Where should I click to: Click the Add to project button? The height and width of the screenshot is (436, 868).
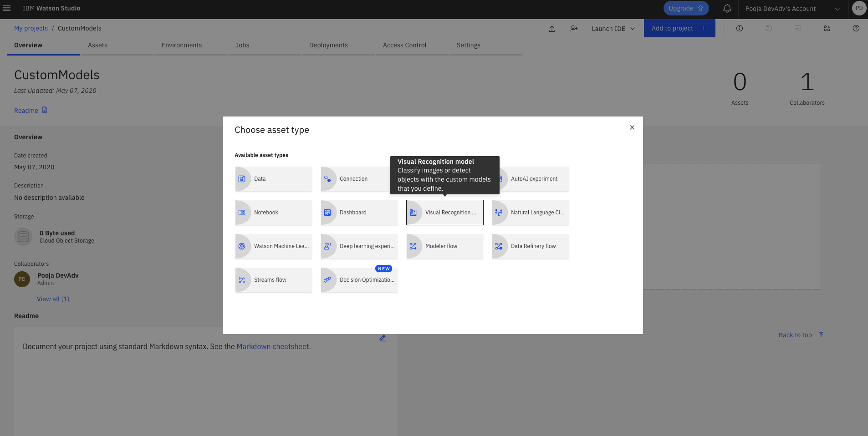(679, 28)
